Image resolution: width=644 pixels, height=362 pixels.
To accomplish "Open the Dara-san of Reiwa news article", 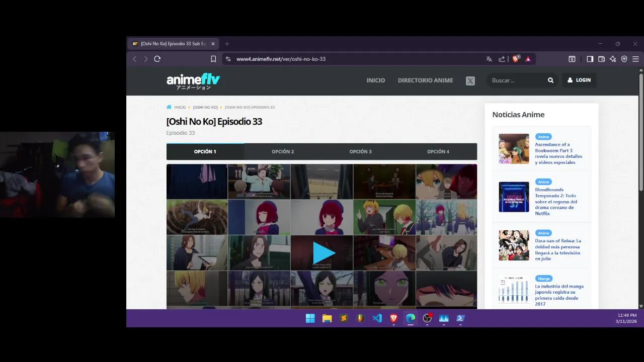I will [558, 249].
